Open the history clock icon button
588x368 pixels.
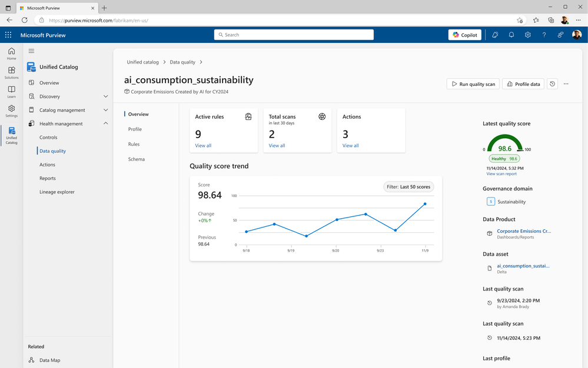(x=552, y=84)
